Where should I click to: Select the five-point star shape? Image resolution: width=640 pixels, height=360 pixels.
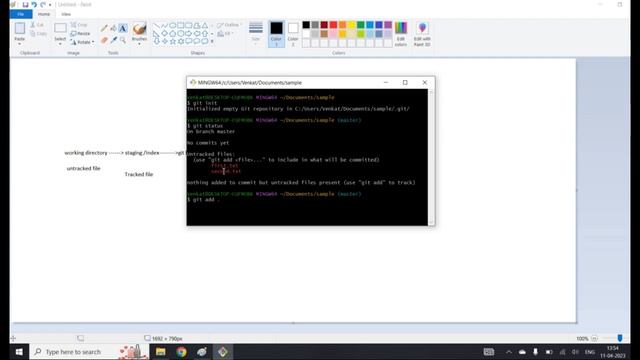coord(173,41)
